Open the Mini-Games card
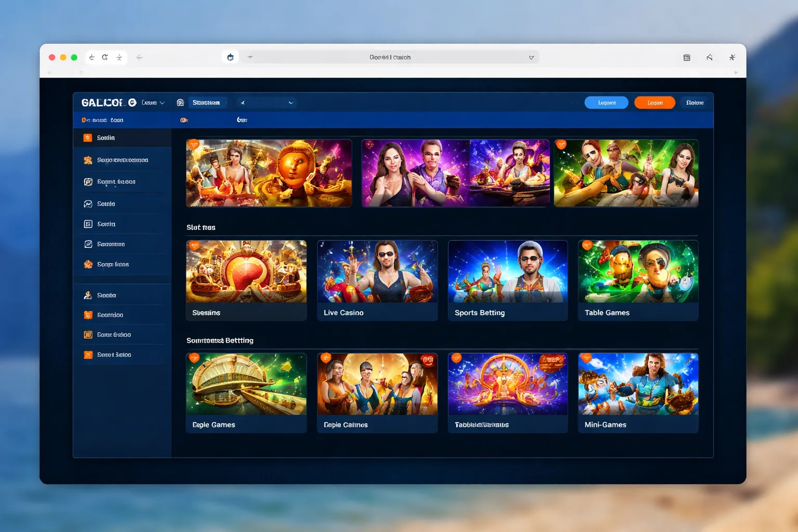 coord(638,393)
